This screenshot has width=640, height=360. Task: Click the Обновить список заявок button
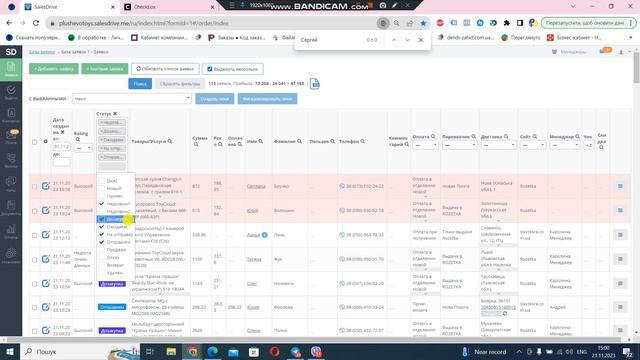(x=165, y=69)
